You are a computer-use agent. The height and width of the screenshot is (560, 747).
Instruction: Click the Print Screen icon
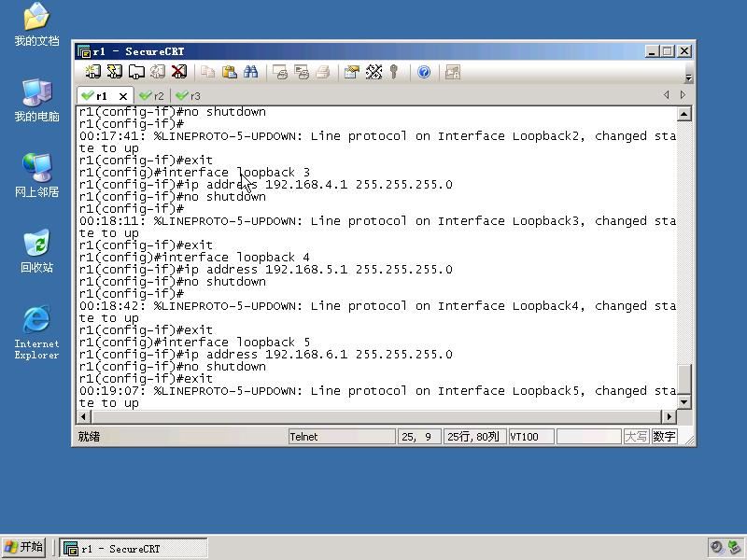(x=280, y=72)
